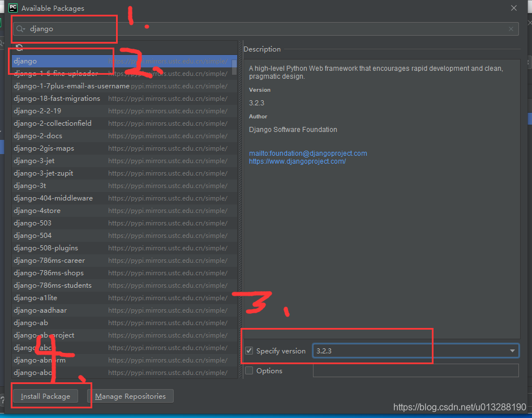This screenshot has width=532, height=418.
Task: Open search history via the magnifier arrow
Action: tap(23, 28)
